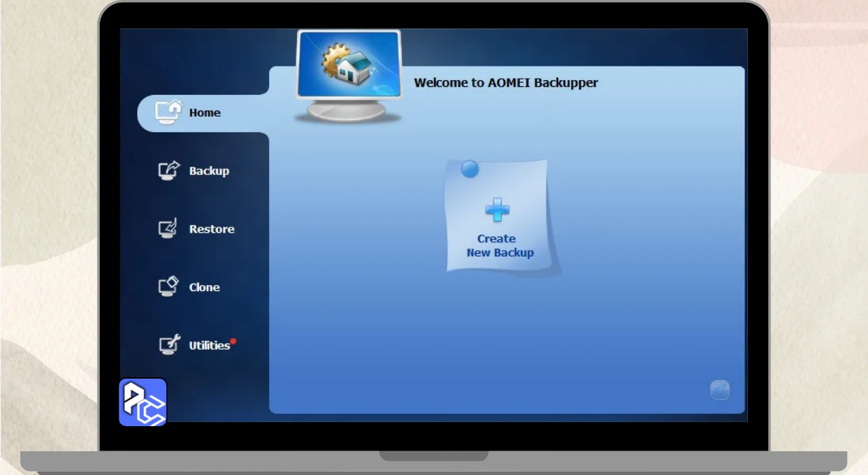The width and height of the screenshot is (868, 475).
Task: Click Create New Backup text
Action: [x=500, y=246]
